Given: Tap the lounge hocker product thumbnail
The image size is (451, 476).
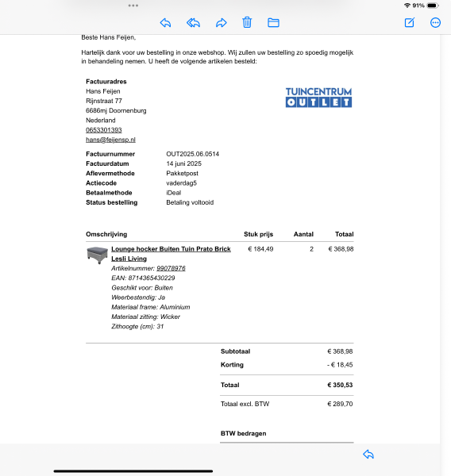Looking at the screenshot, I should click(x=97, y=255).
